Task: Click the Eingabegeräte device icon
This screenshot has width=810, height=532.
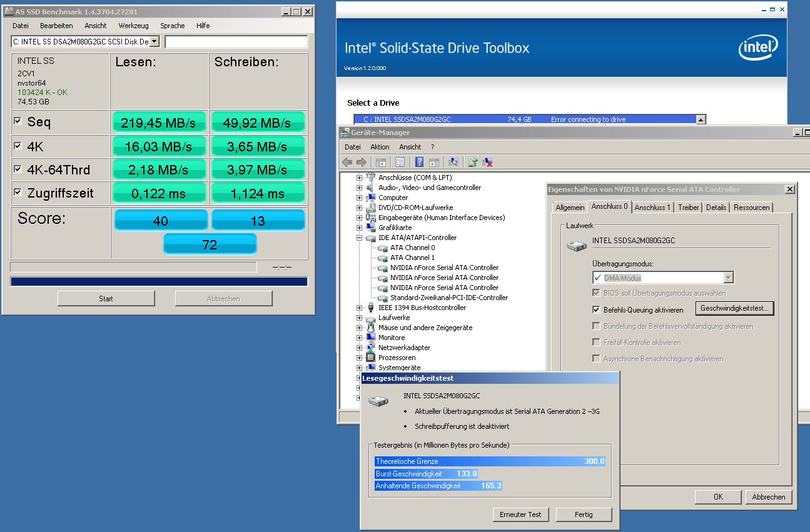Action: 370,218
